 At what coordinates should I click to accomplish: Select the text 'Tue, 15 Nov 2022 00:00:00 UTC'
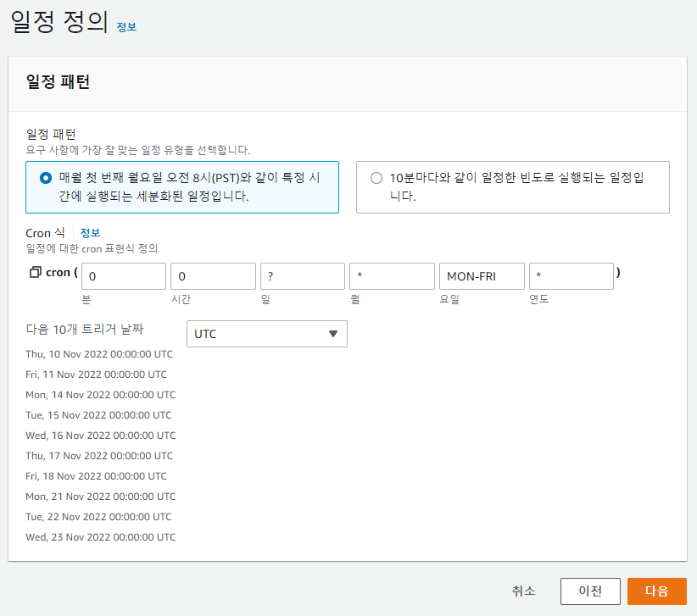click(x=98, y=415)
